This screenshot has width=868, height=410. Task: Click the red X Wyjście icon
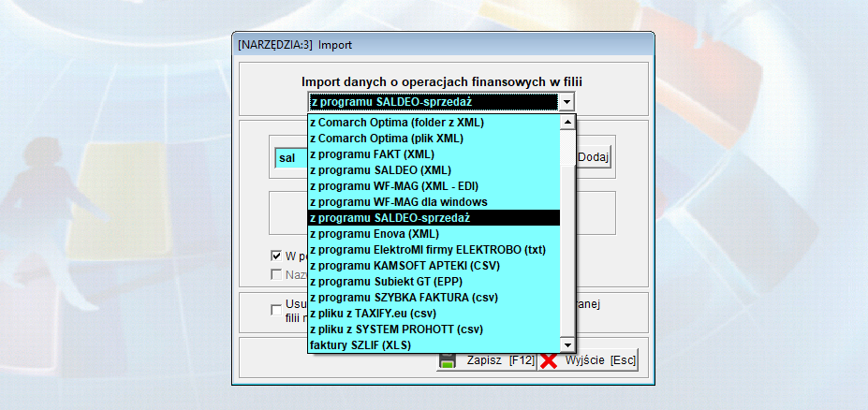(x=549, y=360)
